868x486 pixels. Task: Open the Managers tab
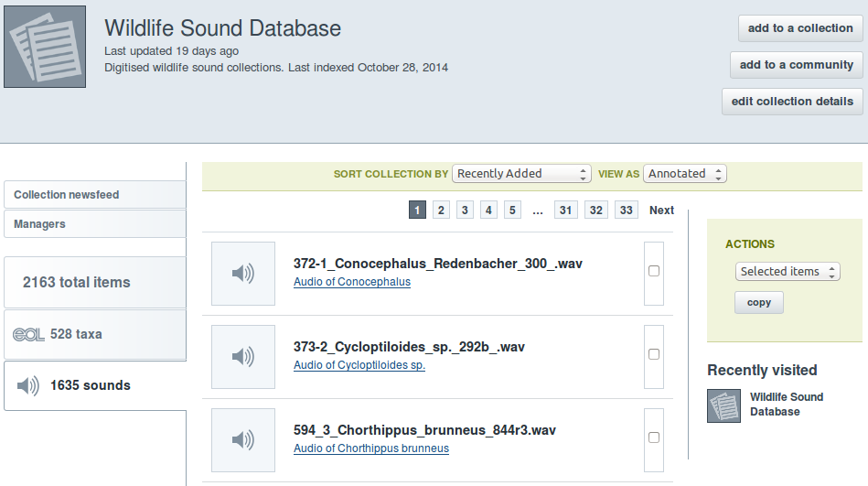click(x=95, y=224)
